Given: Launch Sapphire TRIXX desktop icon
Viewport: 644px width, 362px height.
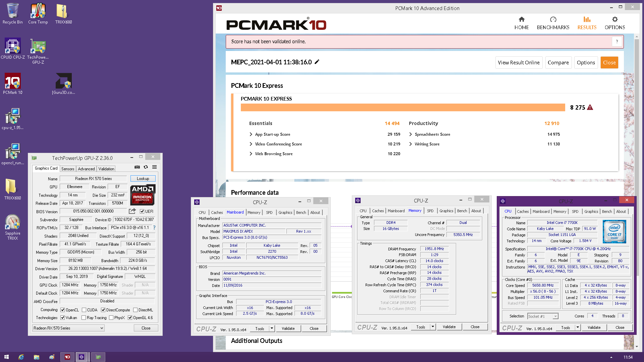Looking at the screenshot, I should [13, 227].
